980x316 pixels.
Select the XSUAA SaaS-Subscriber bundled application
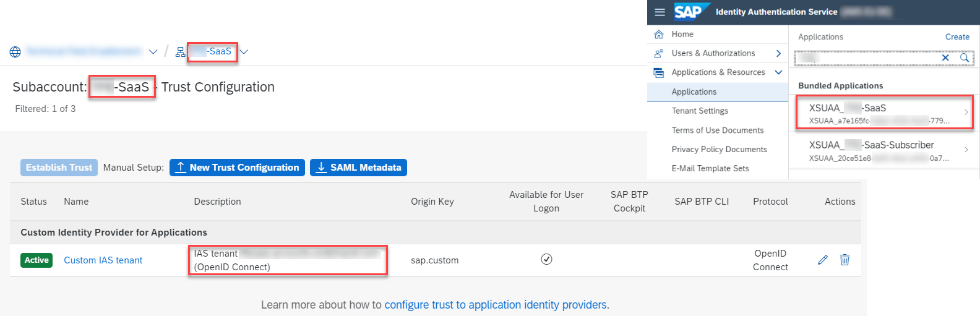(x=884, y=150)
